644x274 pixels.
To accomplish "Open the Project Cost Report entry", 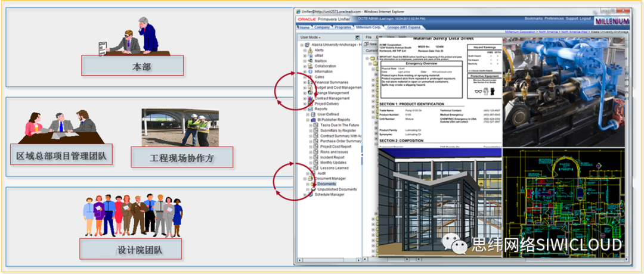I will 336,147.
